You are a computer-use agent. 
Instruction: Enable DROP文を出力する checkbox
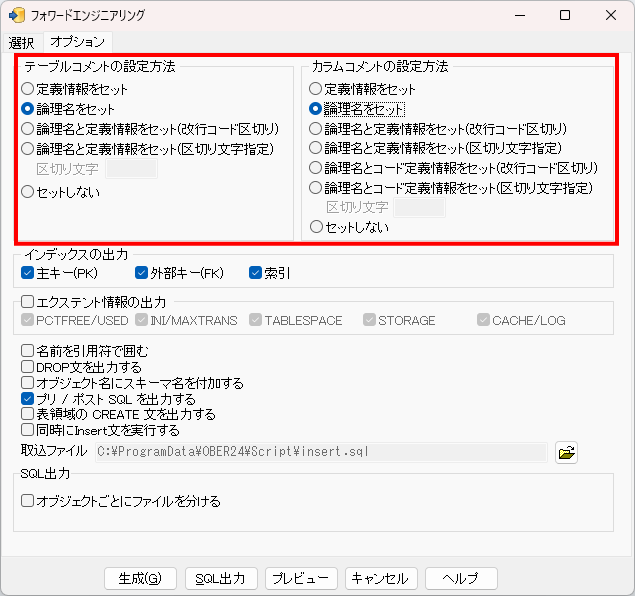(27, 366)
